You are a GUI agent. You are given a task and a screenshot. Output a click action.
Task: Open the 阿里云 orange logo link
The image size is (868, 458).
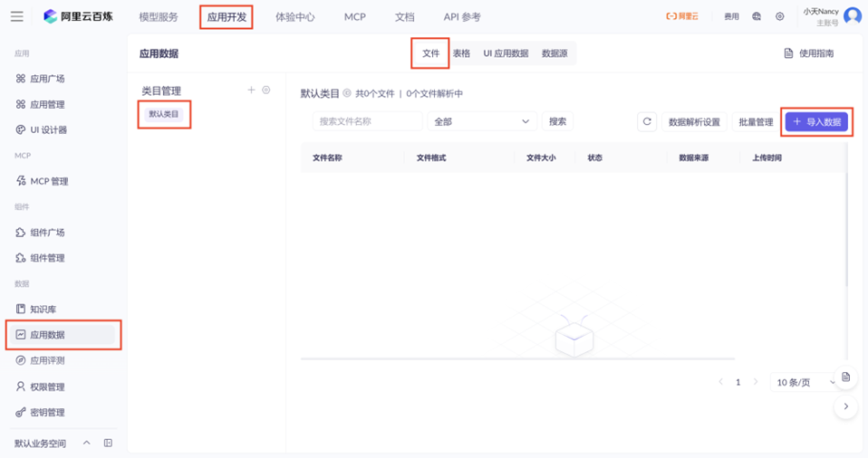tap(682, 16)
